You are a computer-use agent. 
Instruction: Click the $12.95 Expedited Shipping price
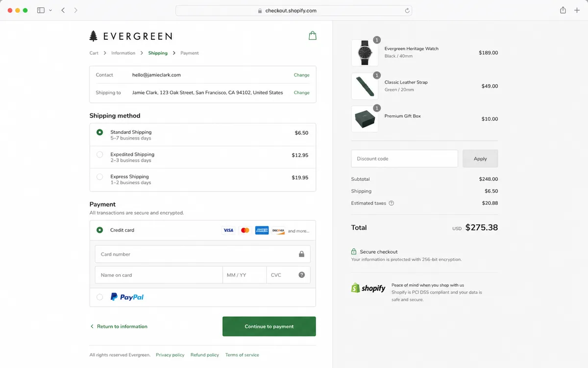[300, 155]
